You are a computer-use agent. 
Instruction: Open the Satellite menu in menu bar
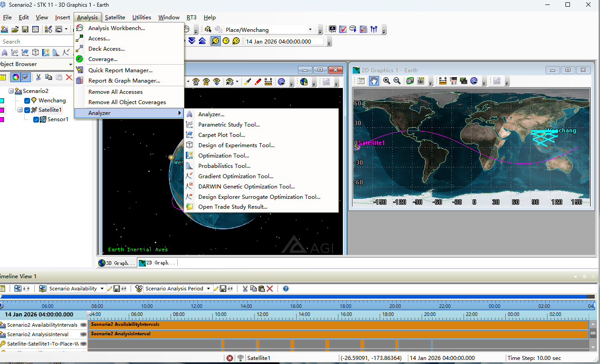[115, 18]
